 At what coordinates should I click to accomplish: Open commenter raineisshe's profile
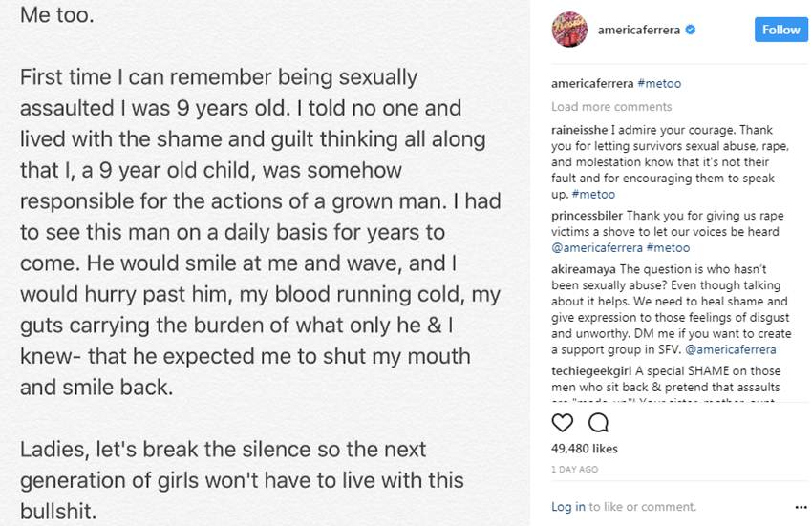coord(582,130)
